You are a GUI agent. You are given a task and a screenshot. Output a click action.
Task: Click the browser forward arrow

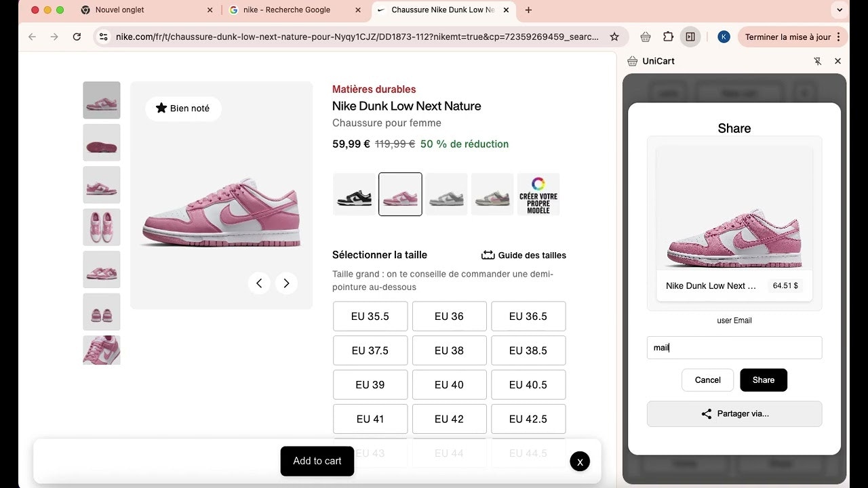coord(54,37)
